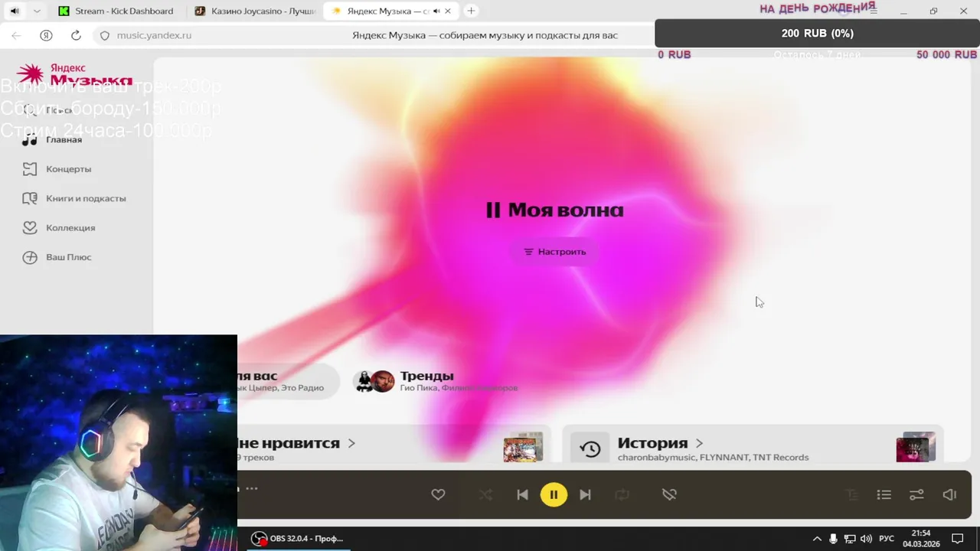Open OBS 32.0.4 from the taskbar
Image resolution: width=980 pixels, height=551 pixels.
[298, 539]
